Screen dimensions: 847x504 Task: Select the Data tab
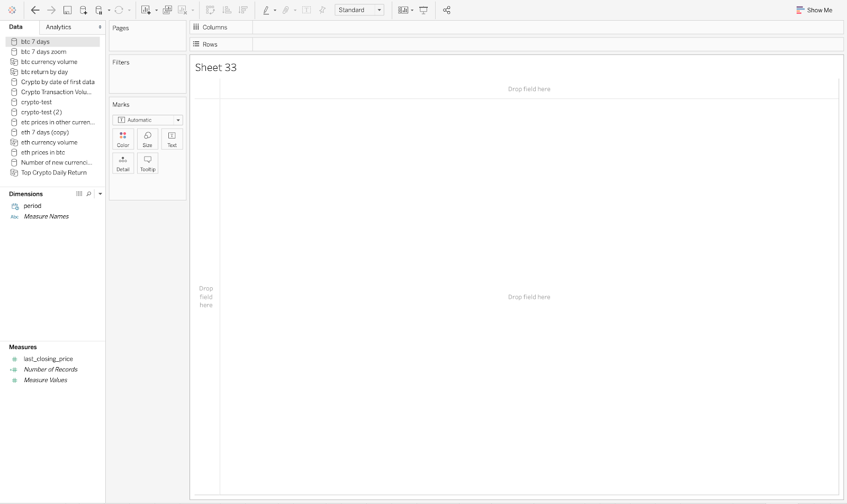coord(16,27)
